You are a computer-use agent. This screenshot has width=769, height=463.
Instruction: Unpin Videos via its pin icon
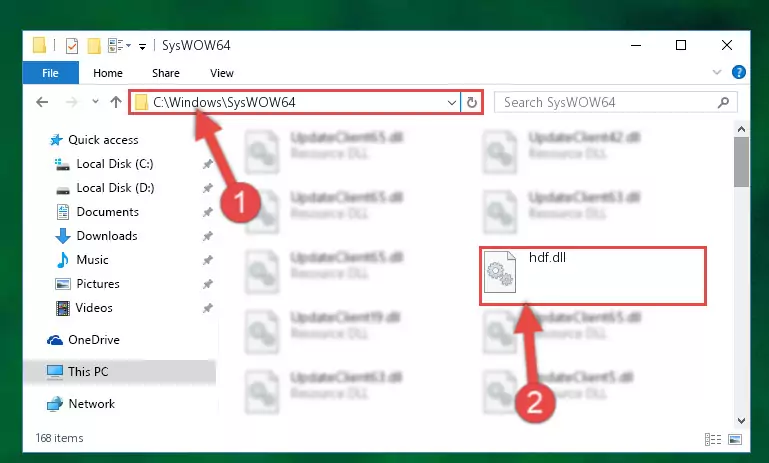click(208, 308)
